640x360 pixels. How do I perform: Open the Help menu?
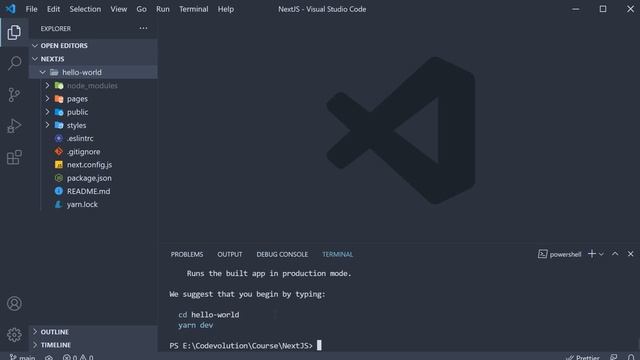click(225, 9)
